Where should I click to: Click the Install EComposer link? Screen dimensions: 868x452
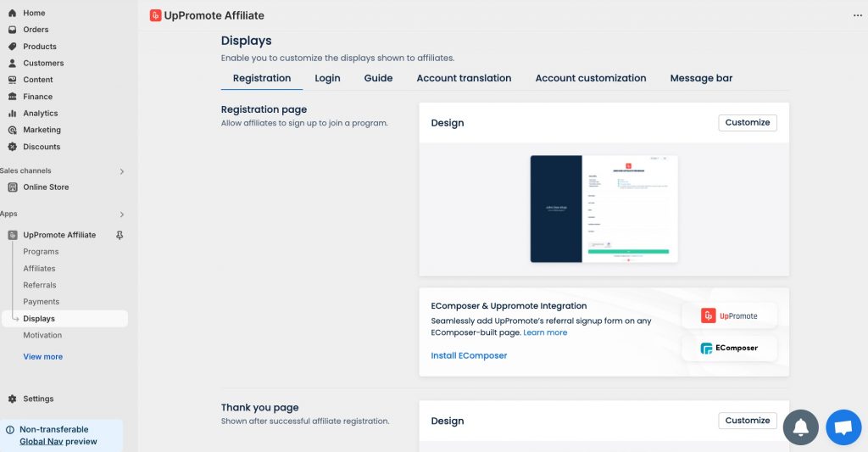click(469, 355)
